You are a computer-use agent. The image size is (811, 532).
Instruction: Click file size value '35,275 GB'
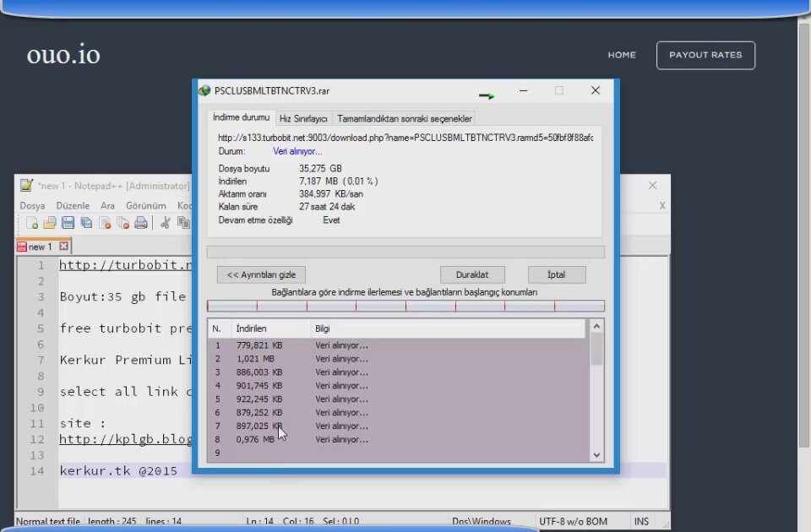click(320, 168)
